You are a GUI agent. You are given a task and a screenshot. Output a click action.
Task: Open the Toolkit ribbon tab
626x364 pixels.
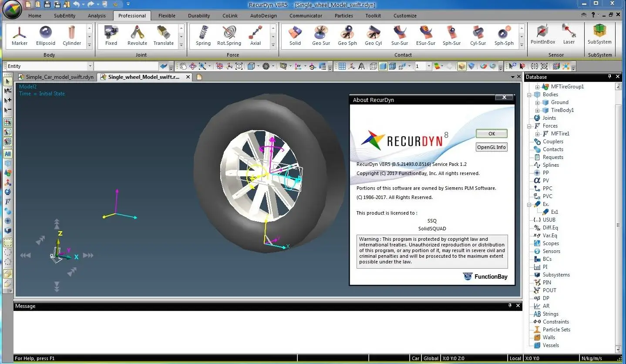click(373, 16)
